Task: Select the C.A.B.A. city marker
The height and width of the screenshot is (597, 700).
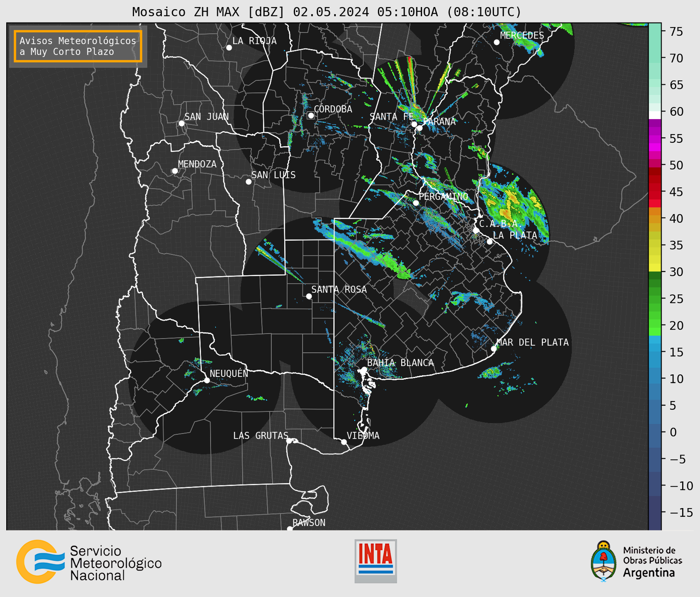Action: tap(476, 230)
